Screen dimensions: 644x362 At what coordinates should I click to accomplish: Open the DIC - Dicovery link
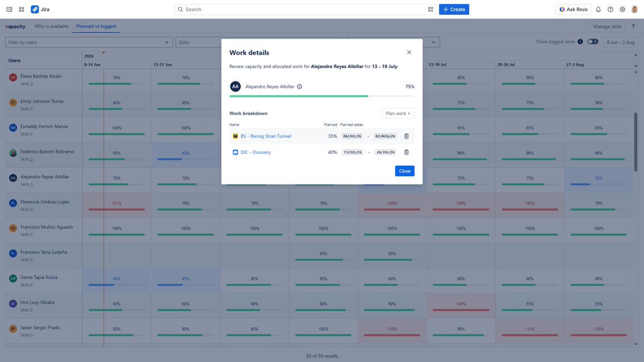255,152
